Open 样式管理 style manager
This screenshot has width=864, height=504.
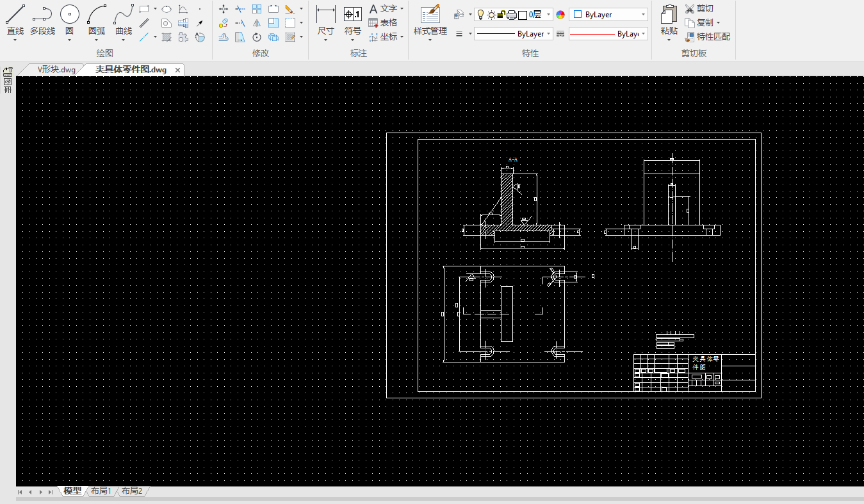[430, 20]
